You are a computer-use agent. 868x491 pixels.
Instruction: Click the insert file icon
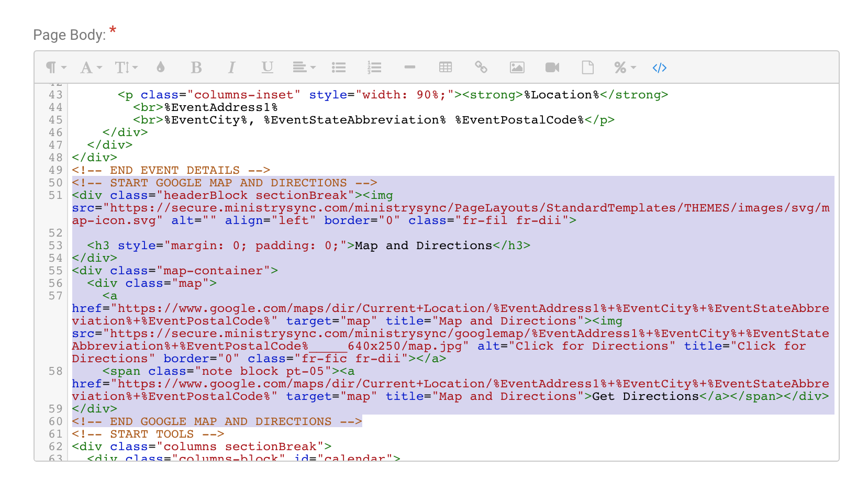[588, 68]
